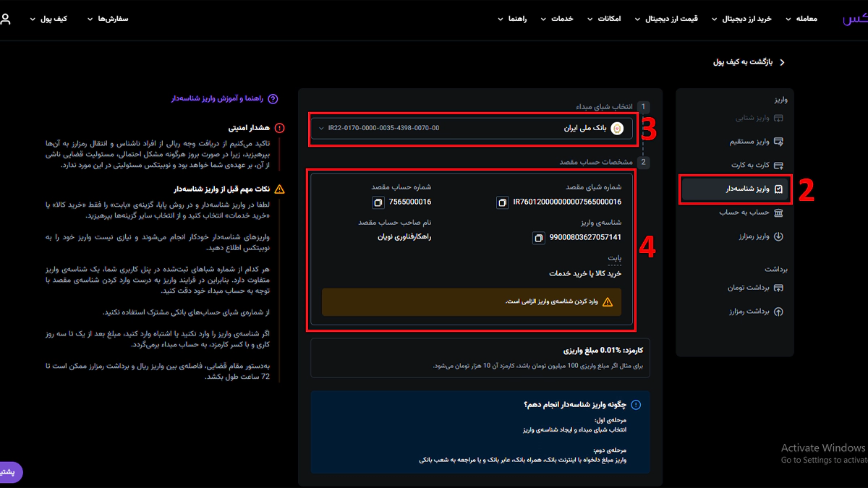Click the خرید کالا یا خرید خدمات purpose text
Viewport: 868px width, 488px height.
coord(585,273)
